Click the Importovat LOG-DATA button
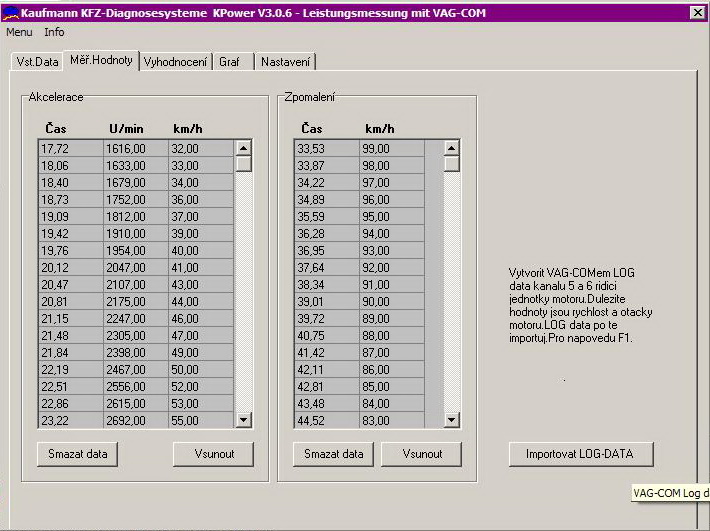The width and height of the screenshot is (710, 531). pos(579,454)
